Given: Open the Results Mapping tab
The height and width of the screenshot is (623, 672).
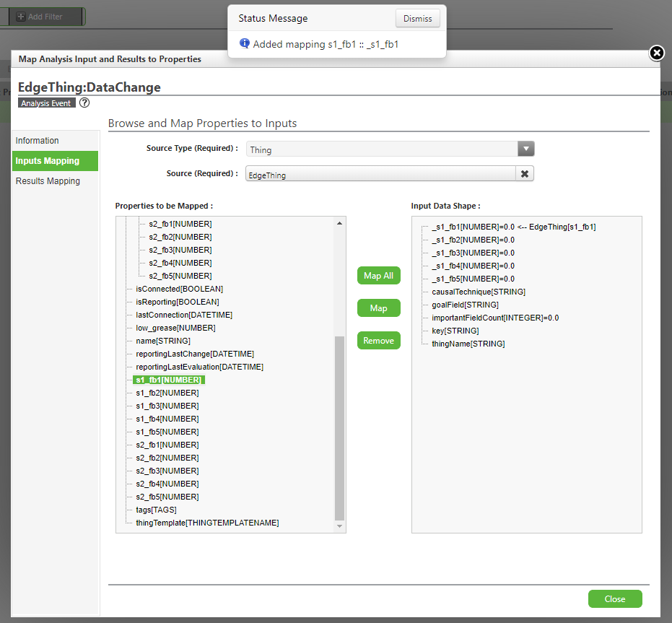Looking at the screenshot, I should (48, 181).
